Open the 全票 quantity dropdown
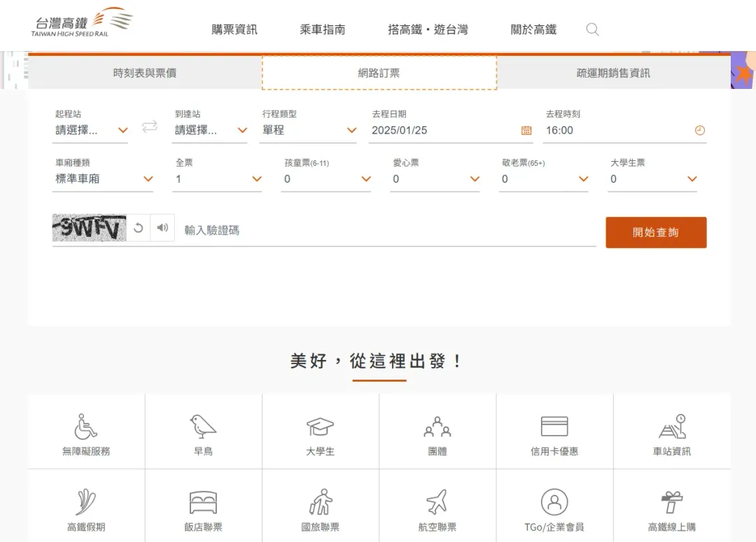Image resolution: width=756 pixels, height=542 pixels. [217, 179]
